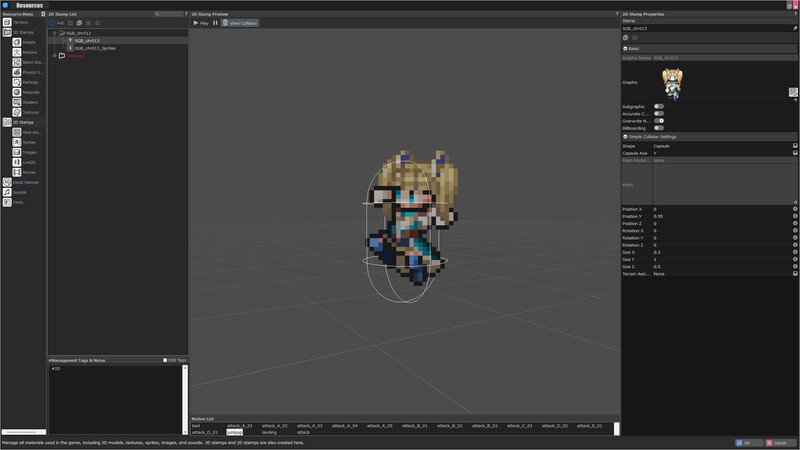Click the search icon in 2D Stamp List header

coord(157,14)
